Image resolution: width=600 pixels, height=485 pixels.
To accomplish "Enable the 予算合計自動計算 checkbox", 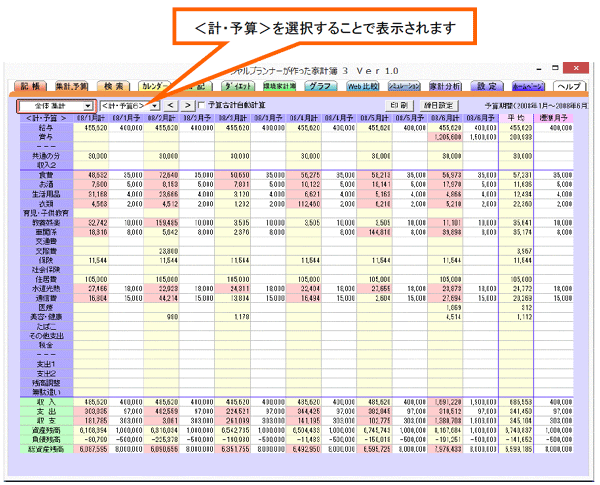I will tap(201, 105).
